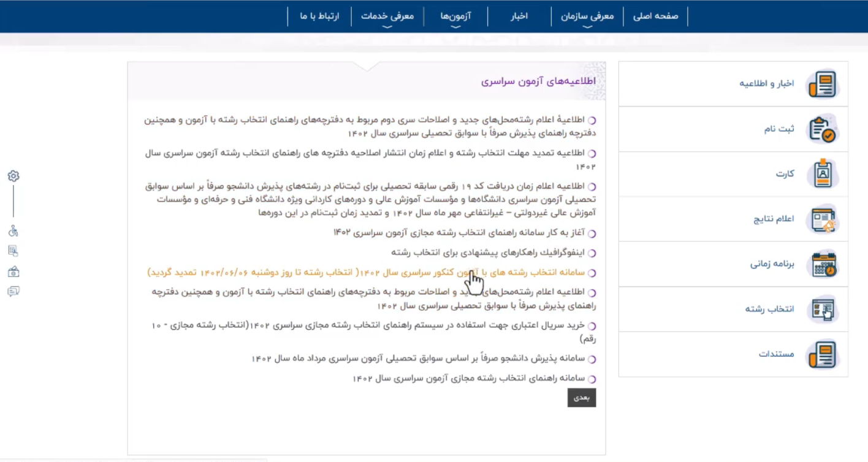Open the gear settings icon on left edge

pyautogui.click(x=13, y=176)
